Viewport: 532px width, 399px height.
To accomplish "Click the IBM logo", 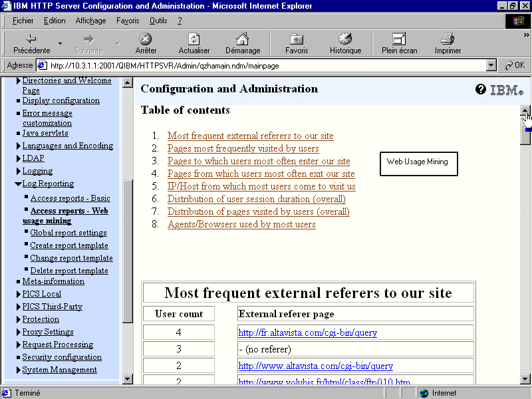I will (507, 90).
